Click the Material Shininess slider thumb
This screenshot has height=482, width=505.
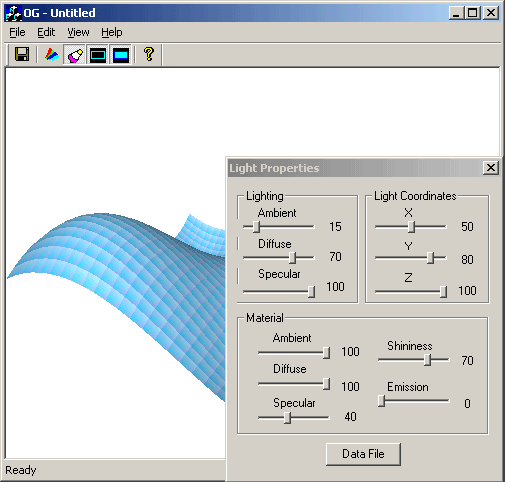click(x=427, y=360)
